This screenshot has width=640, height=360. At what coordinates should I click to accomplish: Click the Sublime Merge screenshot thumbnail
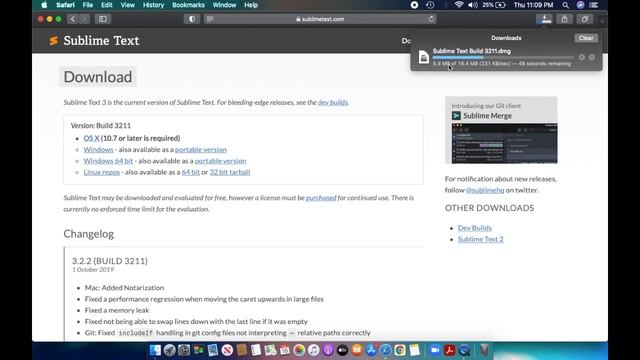(x=504, y=143)
